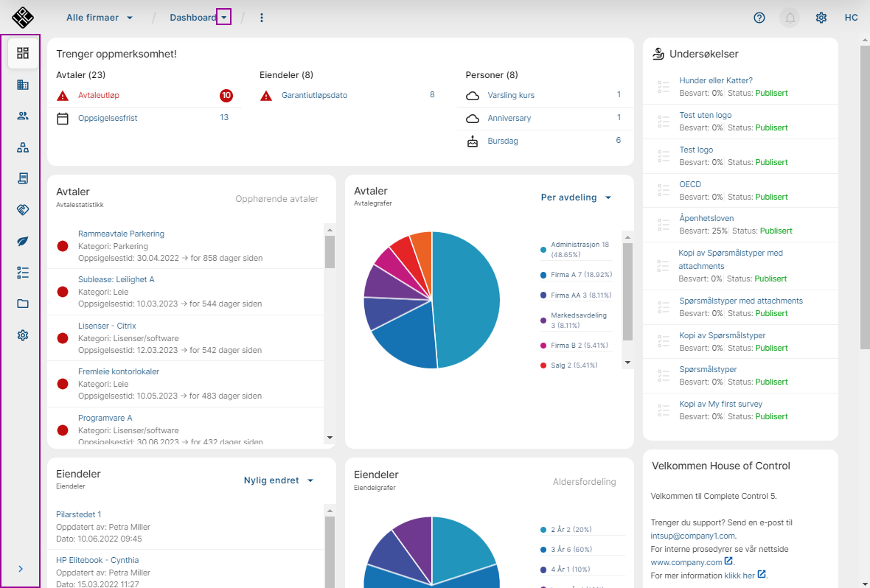Open the Lisenser - Citrix agreement
The height and width of the screenshot is (588, 870).
(x=107, y=326)
